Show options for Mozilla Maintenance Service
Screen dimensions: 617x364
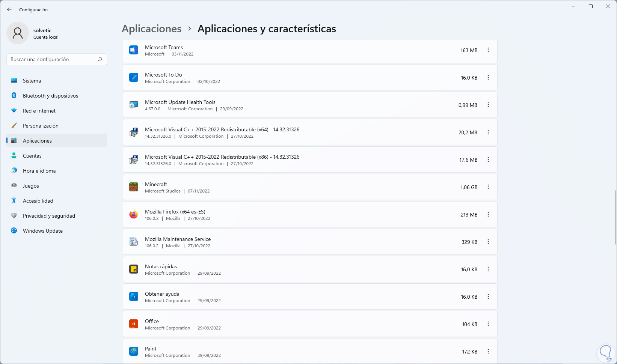(x=488, y=242)
